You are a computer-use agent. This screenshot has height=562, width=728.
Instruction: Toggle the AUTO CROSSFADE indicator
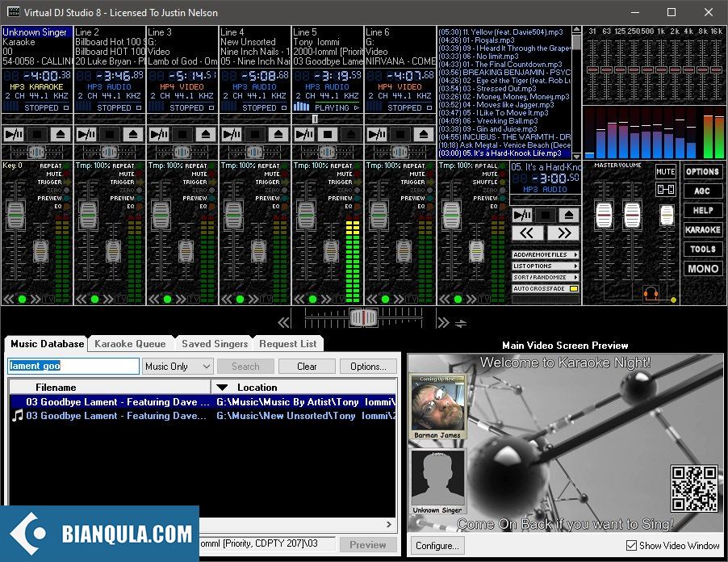pos(574,288)
